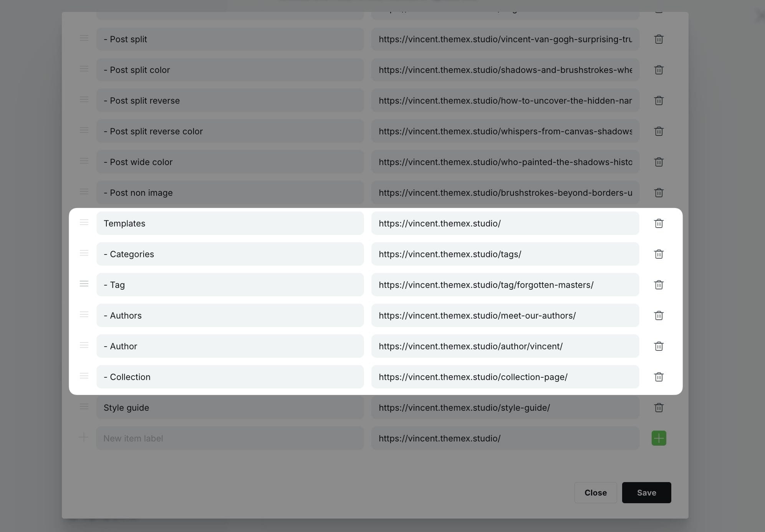Edit the collection-page URL field
The width and height of the screenshot is (765, 532).
(505, 377)
